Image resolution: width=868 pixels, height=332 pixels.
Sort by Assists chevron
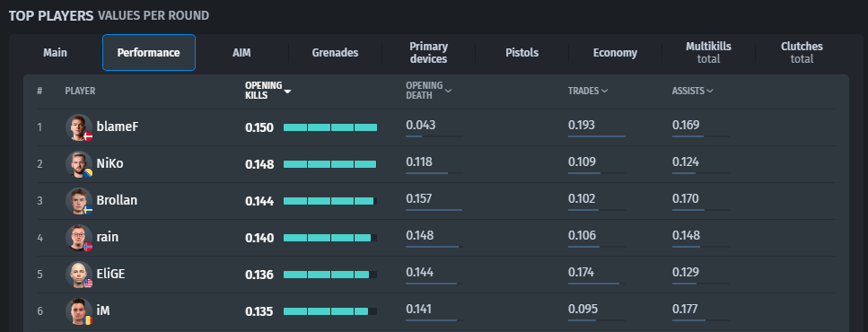(710, 91)
